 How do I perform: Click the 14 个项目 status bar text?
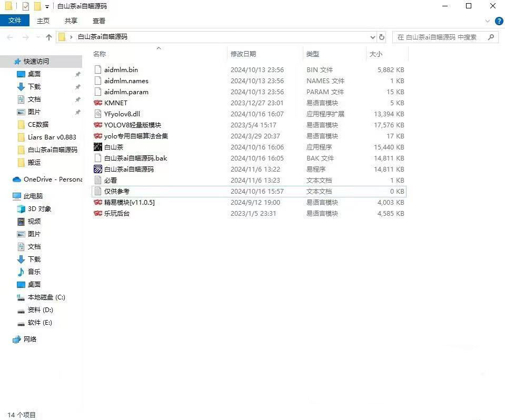click(x=22, y=415)
